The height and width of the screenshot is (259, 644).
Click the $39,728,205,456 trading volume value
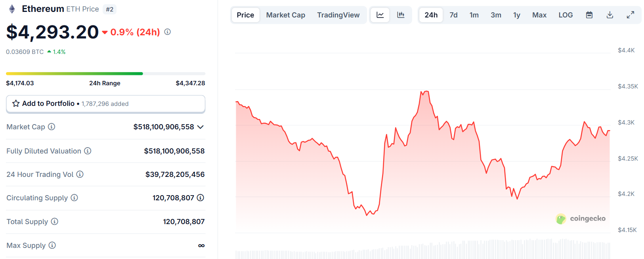coord(175,175)
